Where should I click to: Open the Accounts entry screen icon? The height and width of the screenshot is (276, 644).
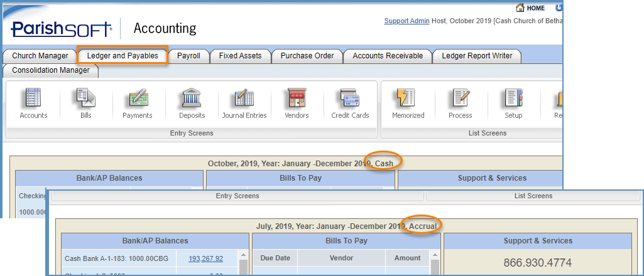[x=33, y=98]
